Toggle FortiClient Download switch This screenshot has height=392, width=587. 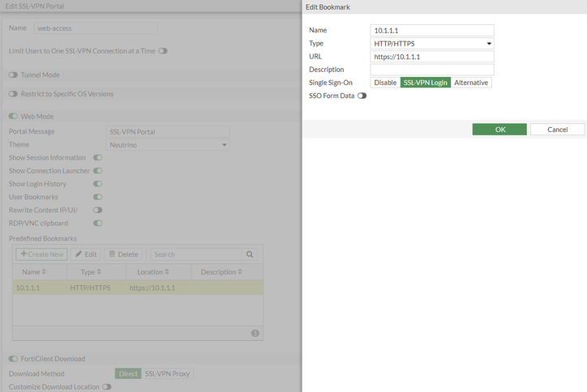pos(13,359)
